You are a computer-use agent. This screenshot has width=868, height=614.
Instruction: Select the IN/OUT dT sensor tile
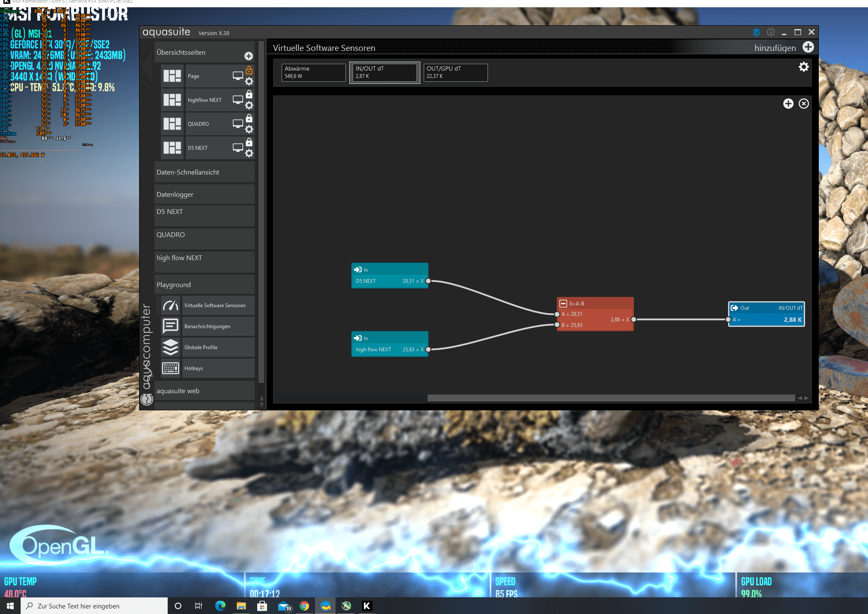[384, 72]
